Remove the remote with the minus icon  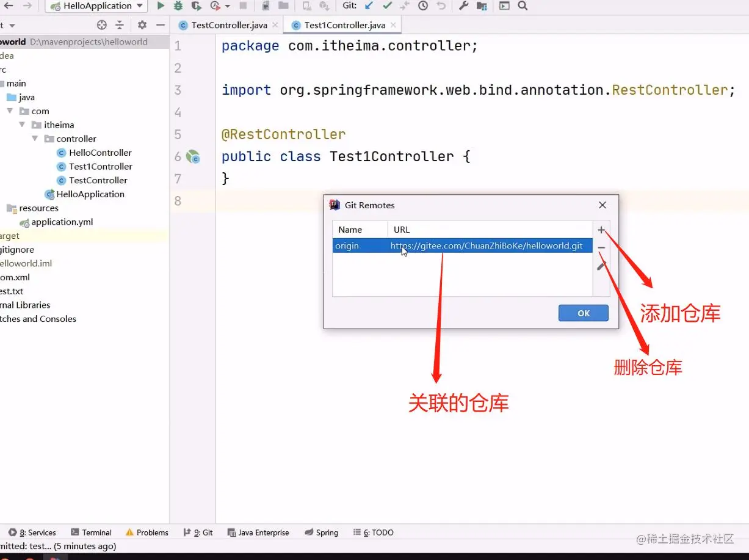coord(601,248)
